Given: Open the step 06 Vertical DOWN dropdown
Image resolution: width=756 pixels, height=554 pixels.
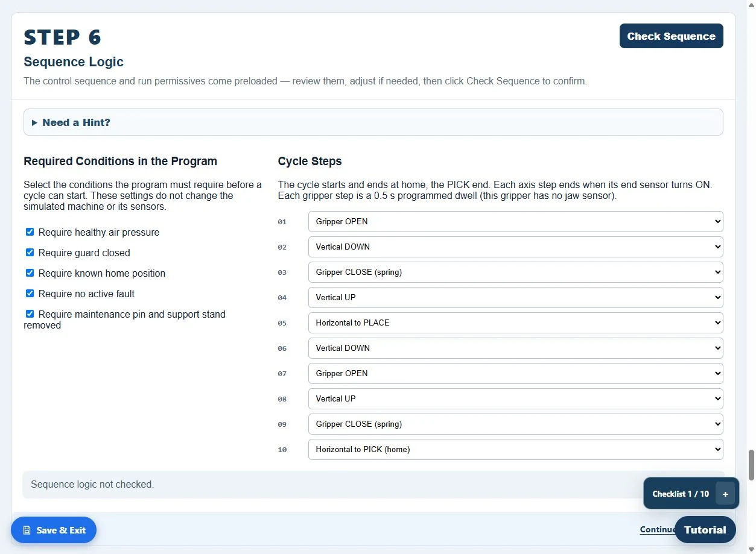Looking at the screenshot, I should click(515, 348).
